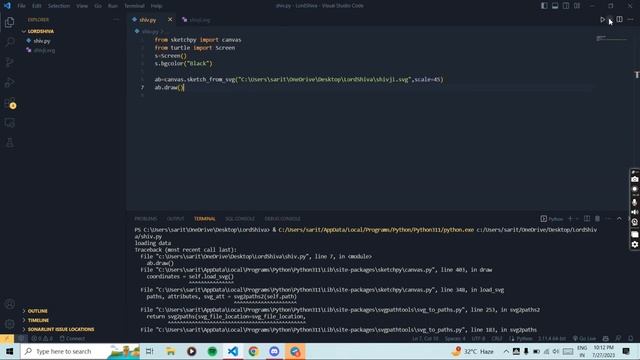This screenshot has height=360, width=640.
Task: Open the Extensions view with the update badge
Action: [x=10, y=102]
